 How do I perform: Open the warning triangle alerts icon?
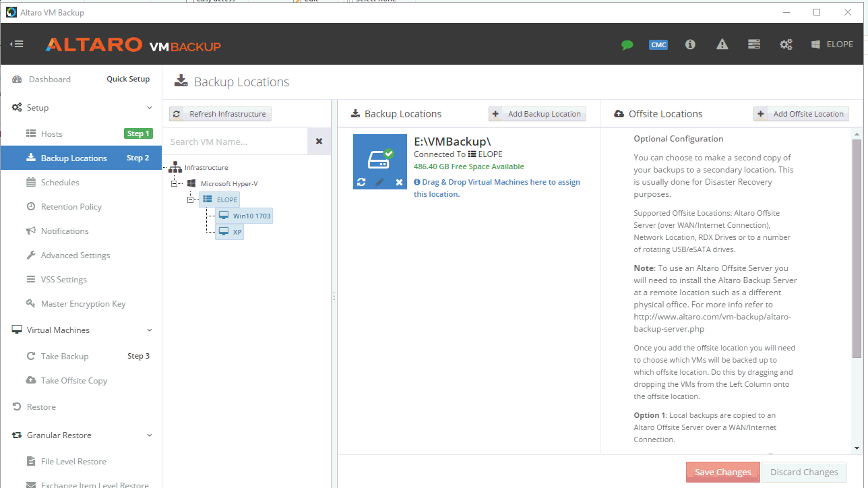pos(722,44)
